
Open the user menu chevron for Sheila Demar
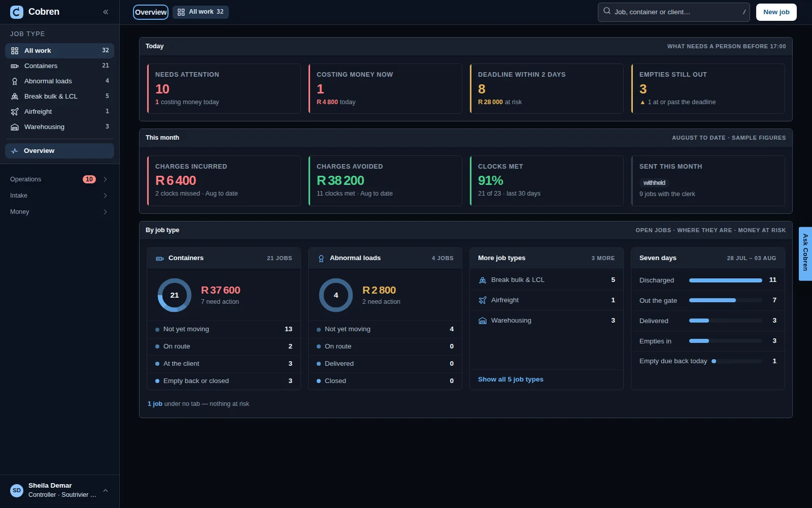106,491
